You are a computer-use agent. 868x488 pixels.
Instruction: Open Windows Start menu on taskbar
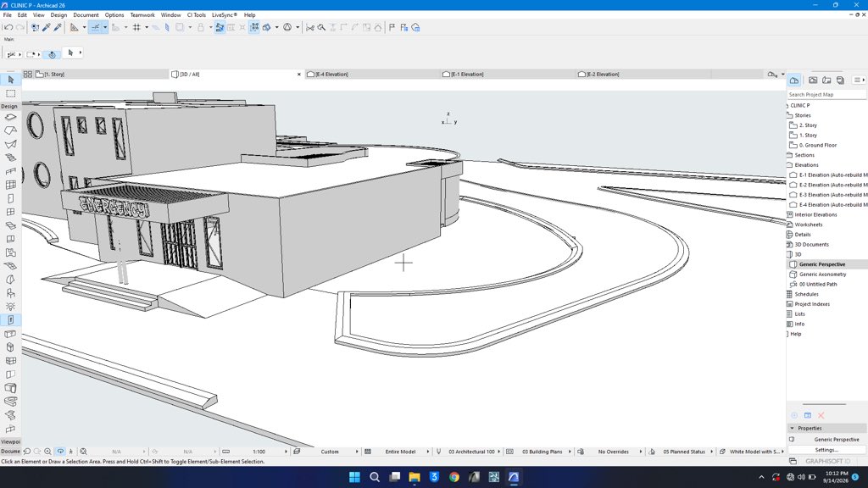[x=355, y=477]
